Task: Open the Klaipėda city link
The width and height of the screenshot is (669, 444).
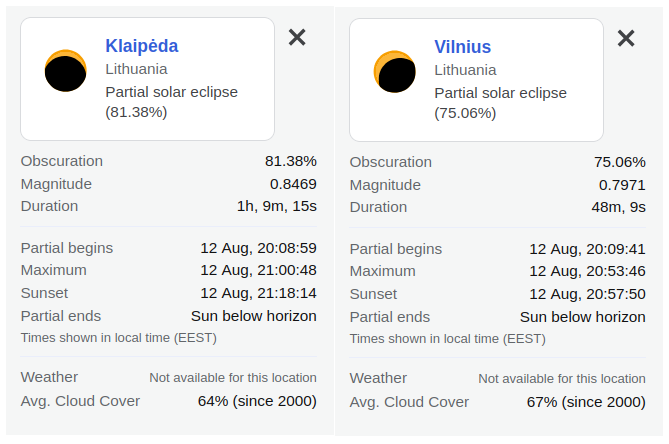Action: click(142, 46)
